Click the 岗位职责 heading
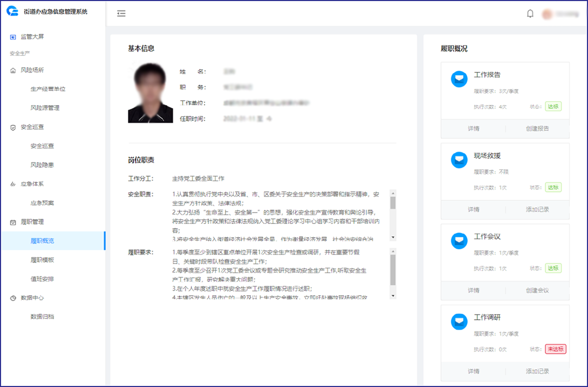This screenshot has width=588, height=387. click(141, 160)
